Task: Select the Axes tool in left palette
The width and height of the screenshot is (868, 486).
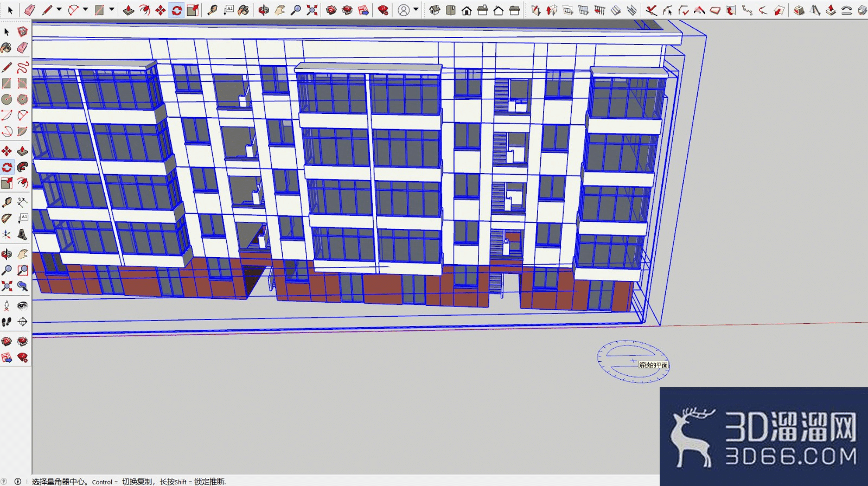Action: 7,234
